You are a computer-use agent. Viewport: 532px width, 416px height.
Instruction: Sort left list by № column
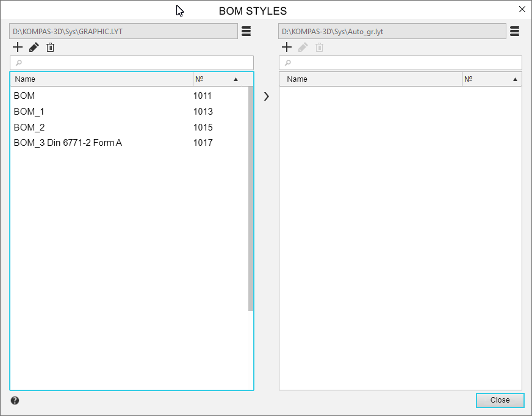pyautogui.click(x=217, y=79)
